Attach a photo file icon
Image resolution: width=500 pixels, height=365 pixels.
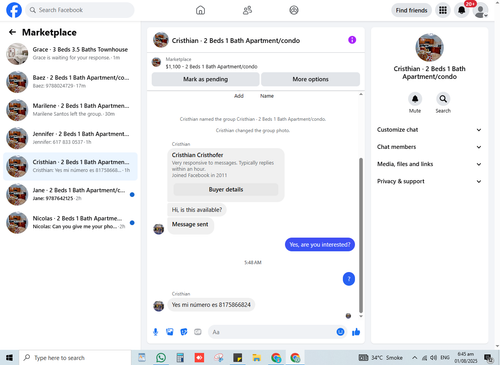coord(170,332)
